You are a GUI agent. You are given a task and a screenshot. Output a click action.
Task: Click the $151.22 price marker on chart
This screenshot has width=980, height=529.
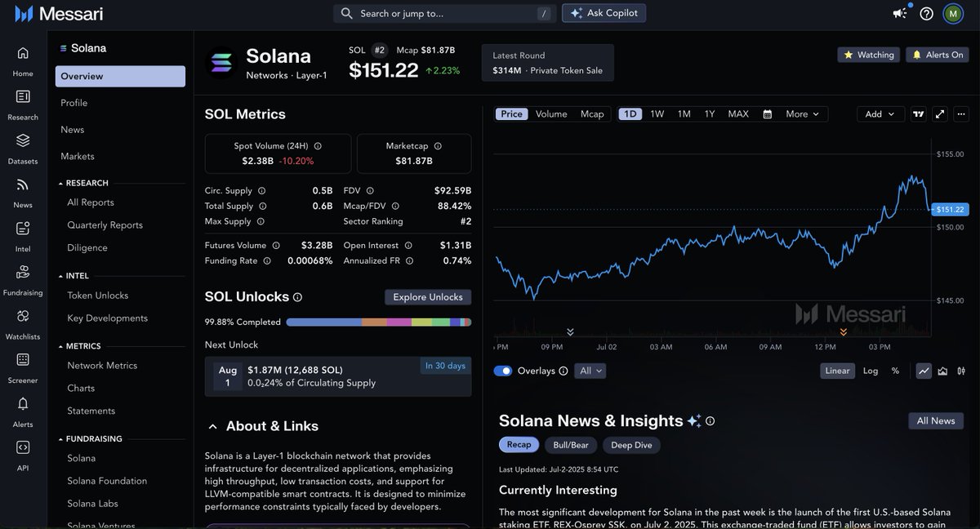pyautogui.click(x=951, y=209)
